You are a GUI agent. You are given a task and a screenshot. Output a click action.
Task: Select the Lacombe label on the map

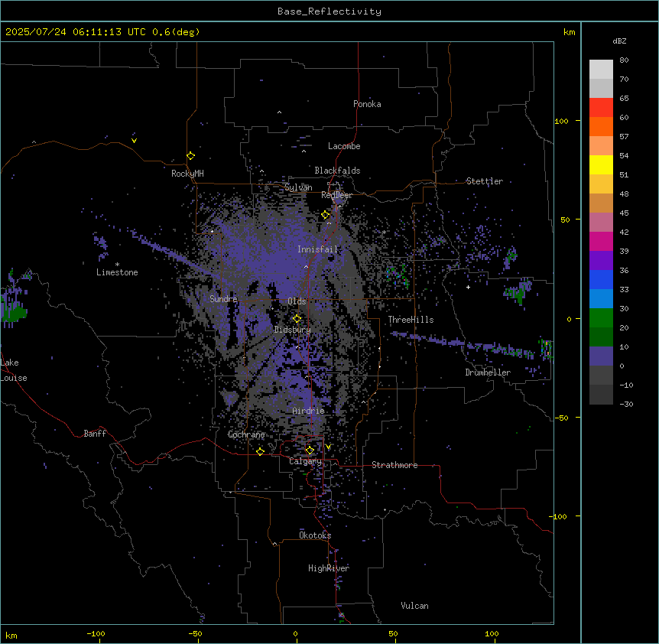click(344, 146)
